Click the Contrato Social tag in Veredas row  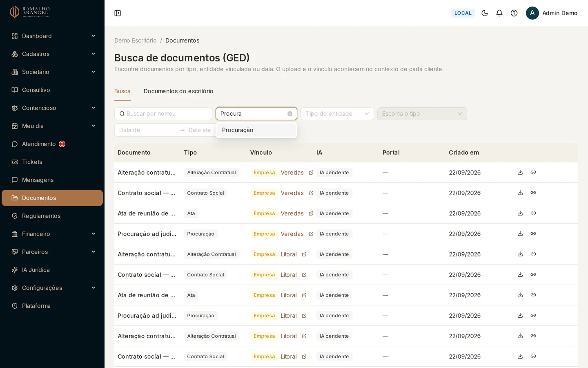205,193
